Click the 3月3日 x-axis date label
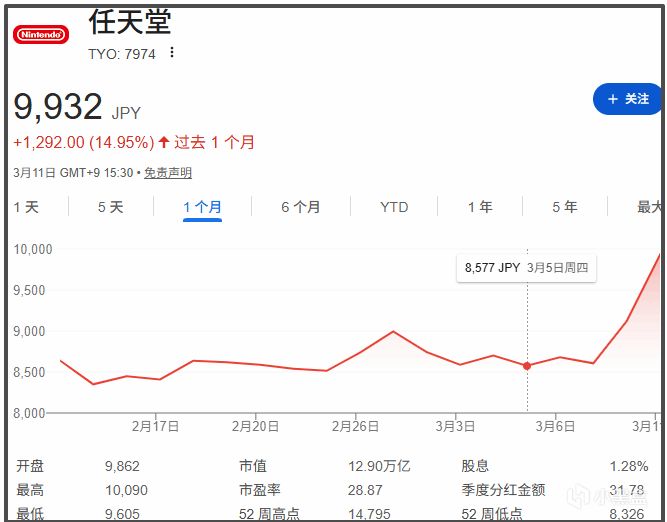 [455, 426]
